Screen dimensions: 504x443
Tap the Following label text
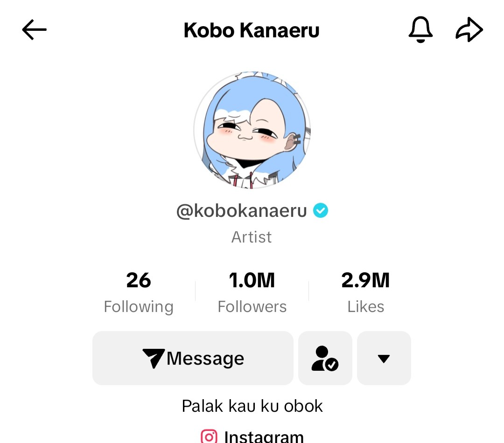coord(139,307)
